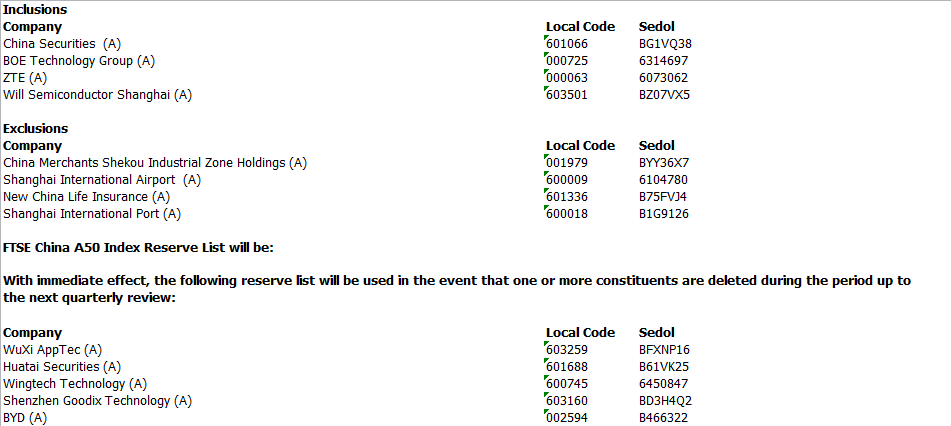Select the WuXi AppTec (A) cell

pyautogui.click(x=52, y=350)
